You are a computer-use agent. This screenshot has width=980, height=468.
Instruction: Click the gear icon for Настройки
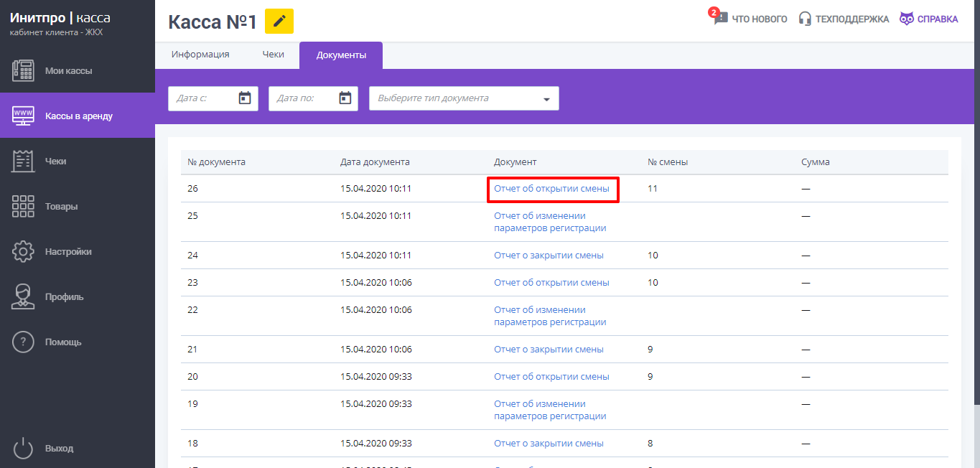click(24, 252)
